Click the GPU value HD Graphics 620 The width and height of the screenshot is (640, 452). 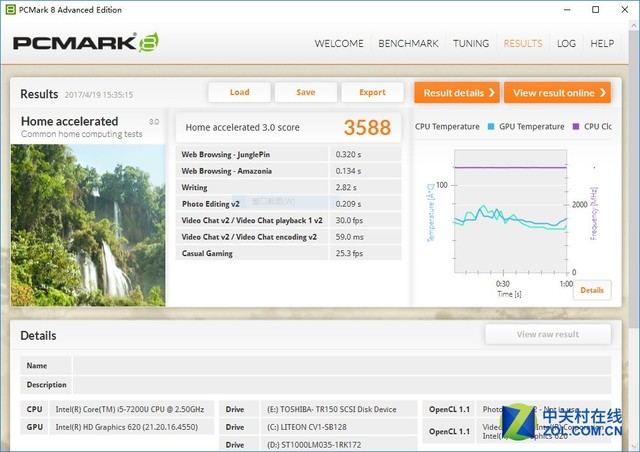[x=127, y=427]
